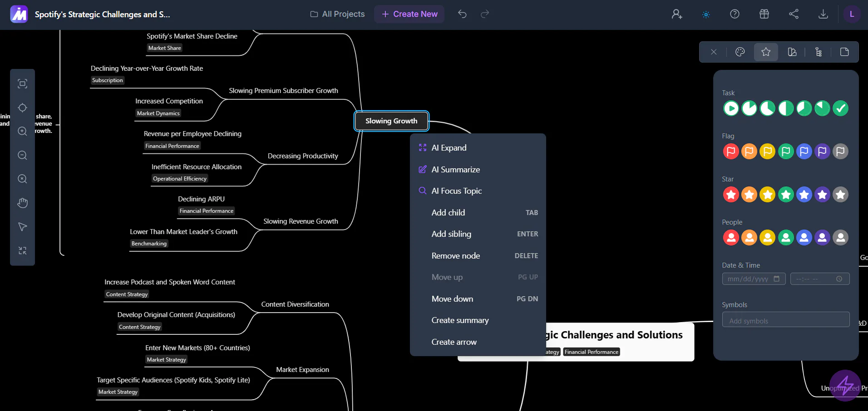Open the gift rewards icon
Viewport: 868px width, 411px height.
(764, 14)
